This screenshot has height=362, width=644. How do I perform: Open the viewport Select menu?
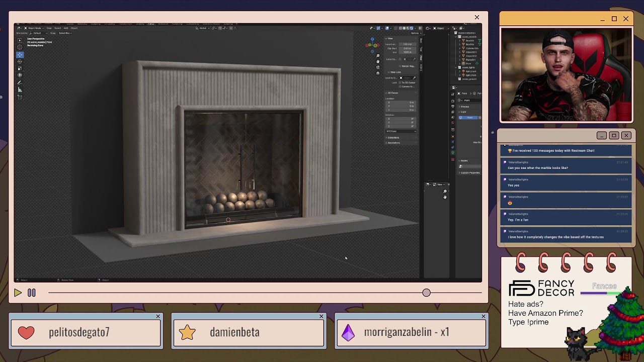click(58, 28)
